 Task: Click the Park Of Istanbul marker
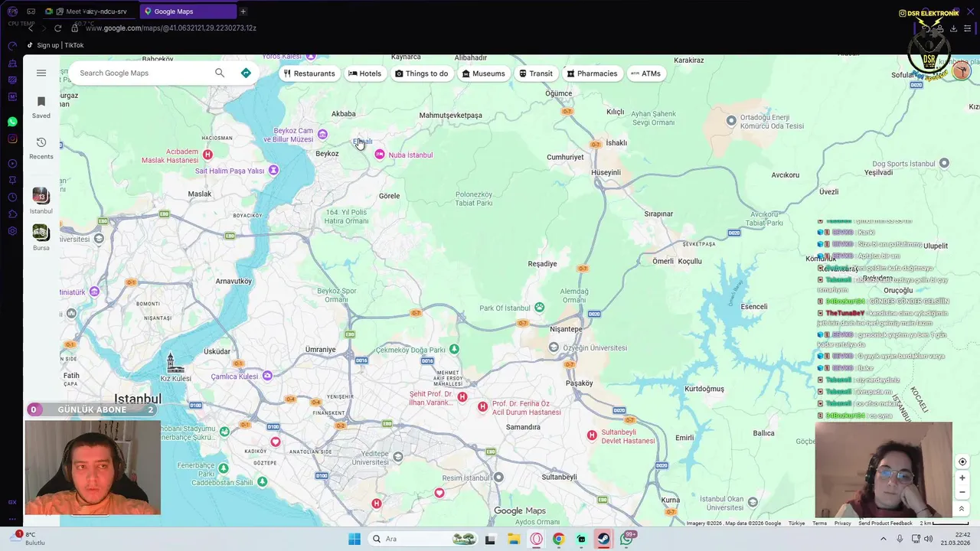(x=540, y=308)
